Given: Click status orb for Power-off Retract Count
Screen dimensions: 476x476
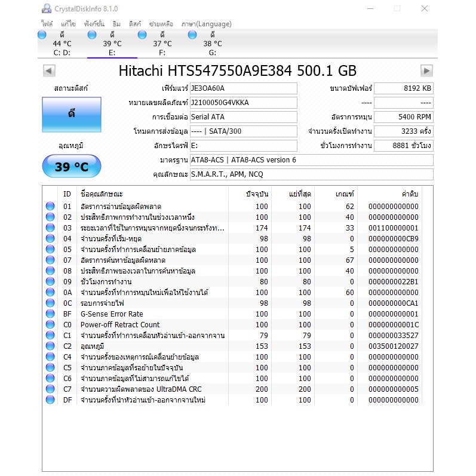Looking at the screenshot, I should pyautogui.click(x=50, y=325).
